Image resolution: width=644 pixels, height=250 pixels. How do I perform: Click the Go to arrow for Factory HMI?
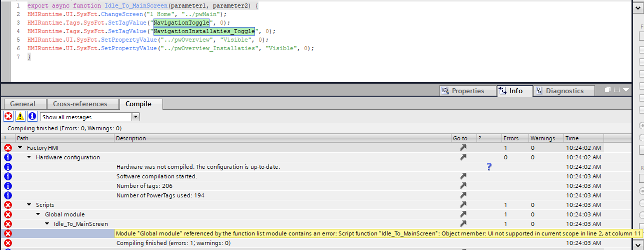[x=463, y=148]
